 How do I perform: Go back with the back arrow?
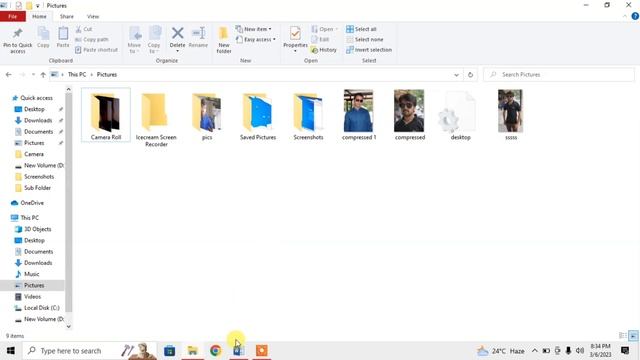coord(9,75)
